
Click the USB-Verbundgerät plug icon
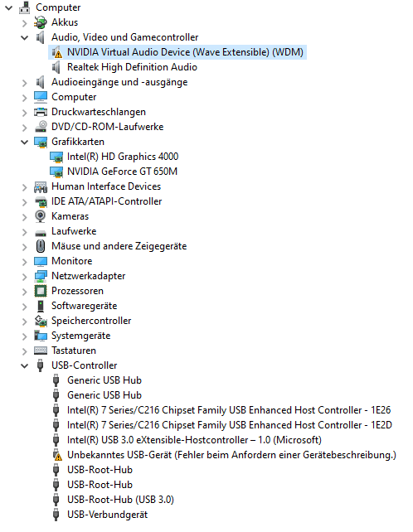(56, 515)
